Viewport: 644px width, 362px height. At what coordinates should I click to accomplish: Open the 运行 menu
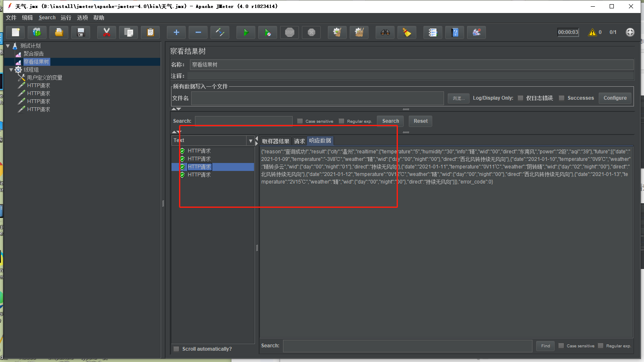tap(66, 18)
